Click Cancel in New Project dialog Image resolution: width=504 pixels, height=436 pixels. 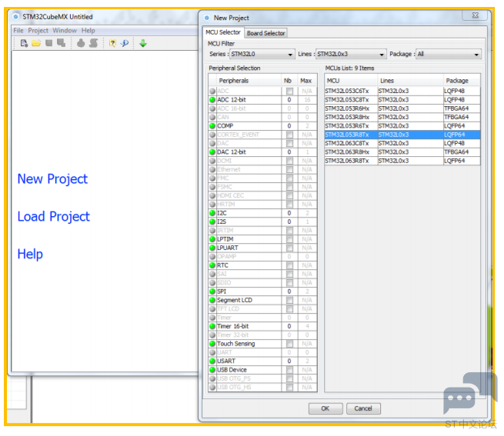363,408
